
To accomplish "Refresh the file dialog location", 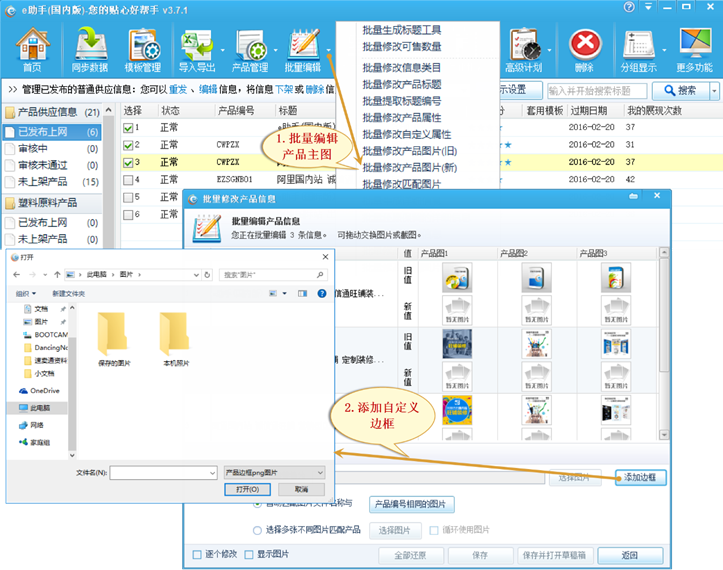I will 207,274.
